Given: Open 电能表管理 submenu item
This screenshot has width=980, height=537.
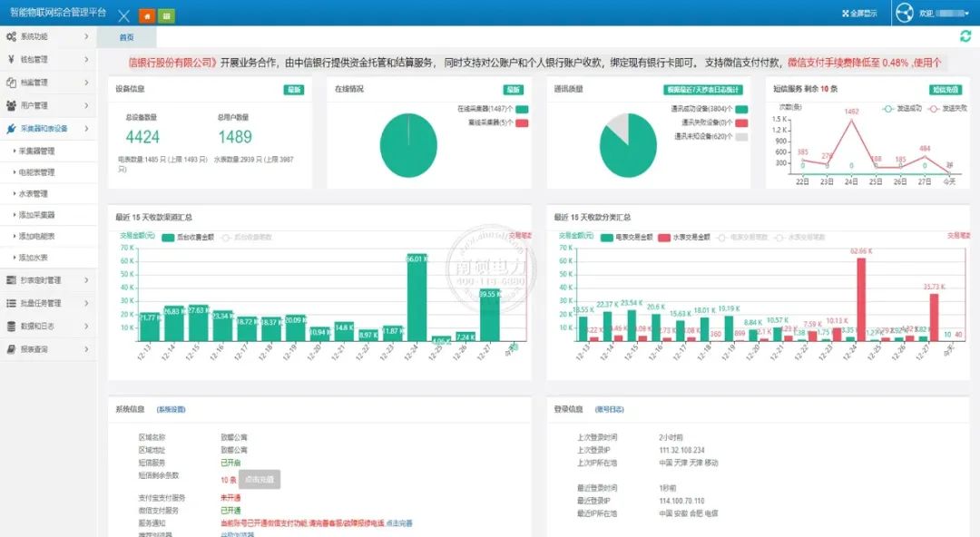Looking at the screenshot, I should point(37,172).
